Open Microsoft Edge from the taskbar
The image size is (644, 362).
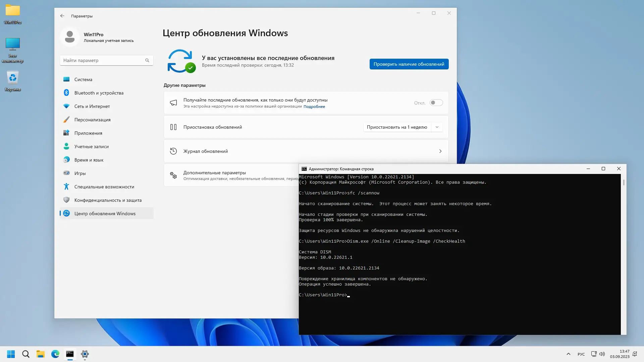point(55,354)
